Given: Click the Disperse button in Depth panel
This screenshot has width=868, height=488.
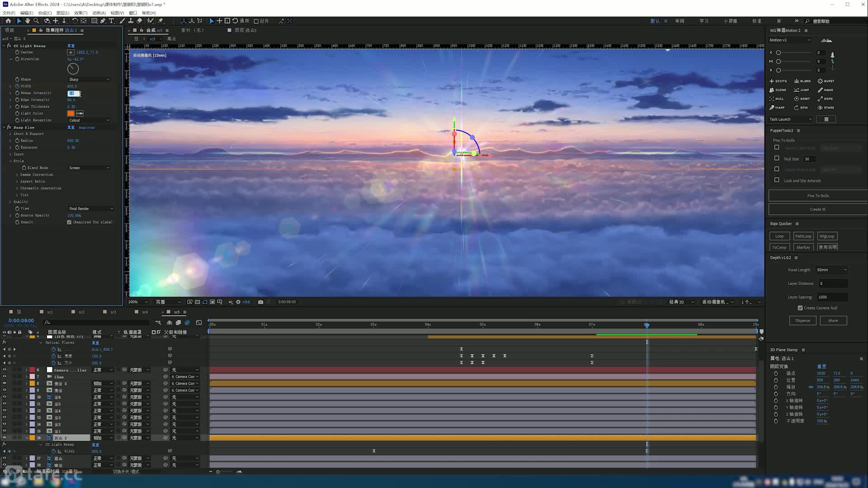Looking at the screenshot, I should (x=802, y=320).
